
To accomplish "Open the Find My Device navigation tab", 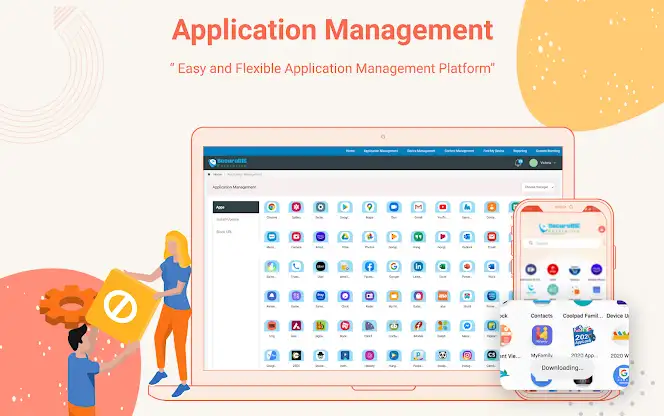I will coord(494,151).
